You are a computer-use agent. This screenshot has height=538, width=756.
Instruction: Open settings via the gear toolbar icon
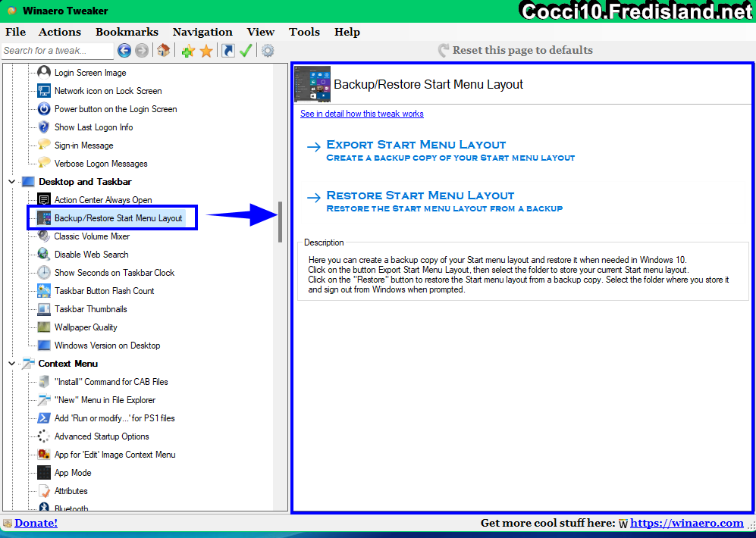point(268,50)
